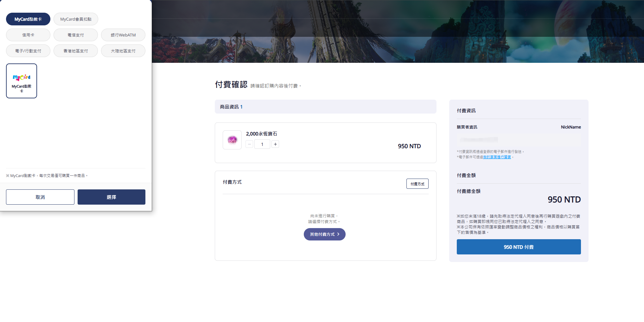Switch to MyCard會員扣點 category
This screenshot has height=322, width=644.
click(x=76, y=19)
